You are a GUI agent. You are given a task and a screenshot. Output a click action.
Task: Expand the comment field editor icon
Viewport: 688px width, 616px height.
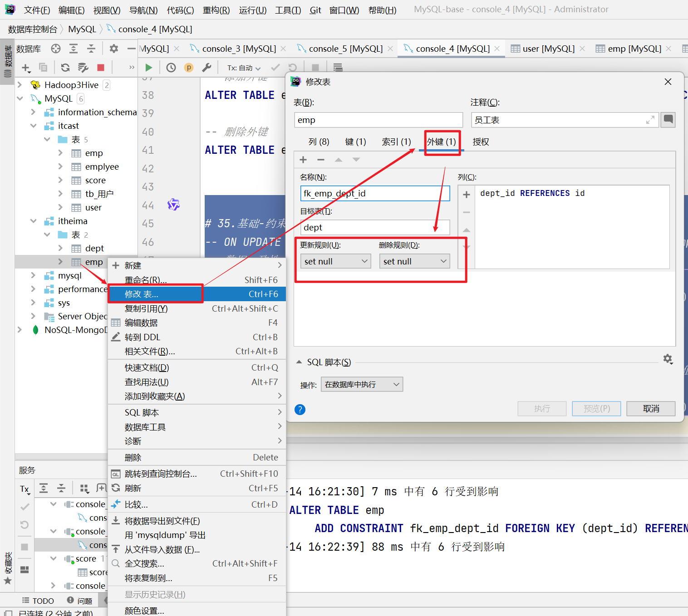[650, 120]
